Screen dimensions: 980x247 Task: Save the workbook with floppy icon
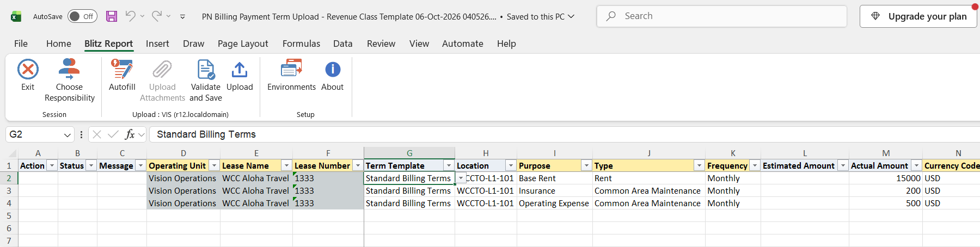112,16
